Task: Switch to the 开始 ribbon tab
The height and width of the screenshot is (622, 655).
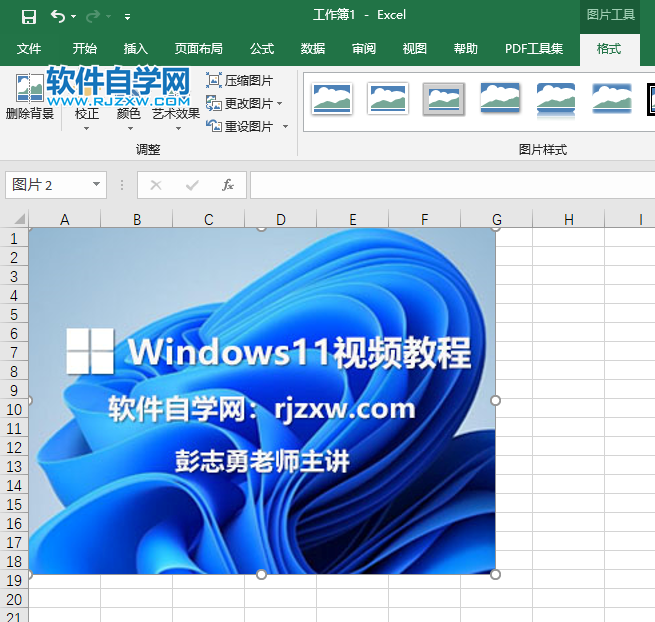Action: click(84, 49)
